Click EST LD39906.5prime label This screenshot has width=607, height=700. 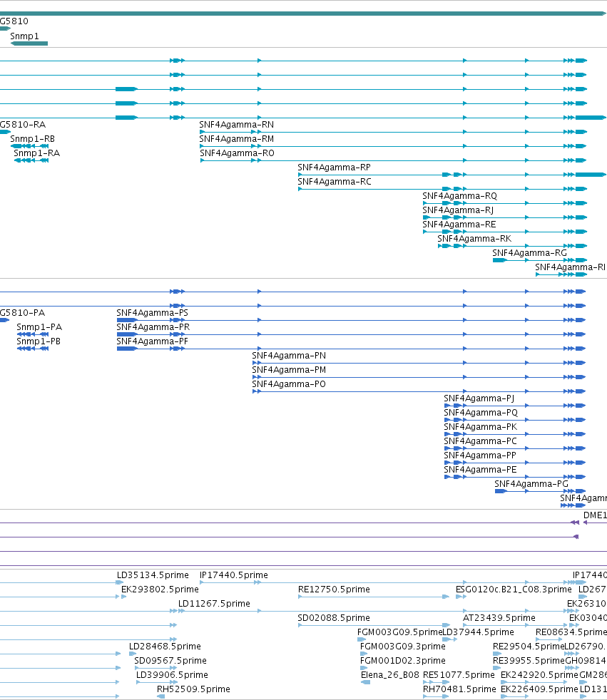pos(173,676)
